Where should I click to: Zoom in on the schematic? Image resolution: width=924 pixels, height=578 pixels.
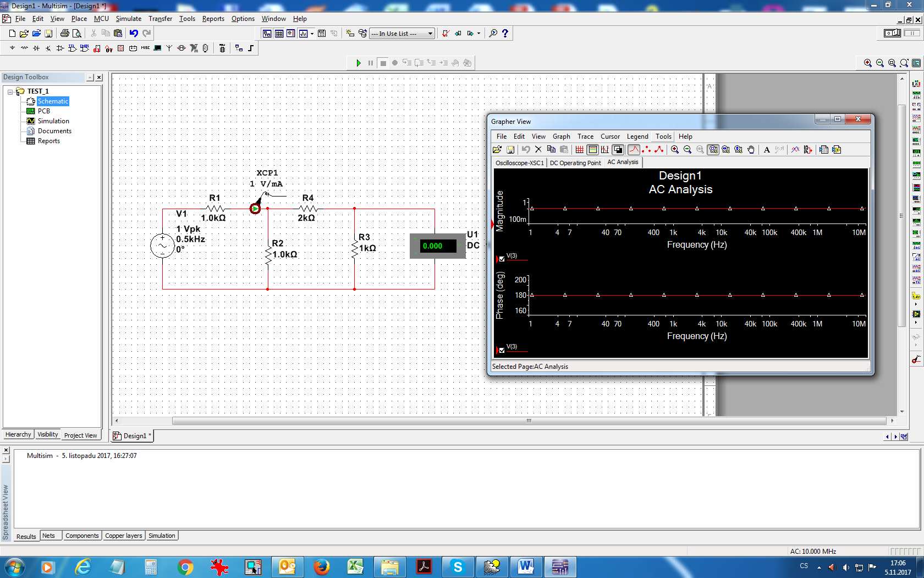[x=868, y=63]
